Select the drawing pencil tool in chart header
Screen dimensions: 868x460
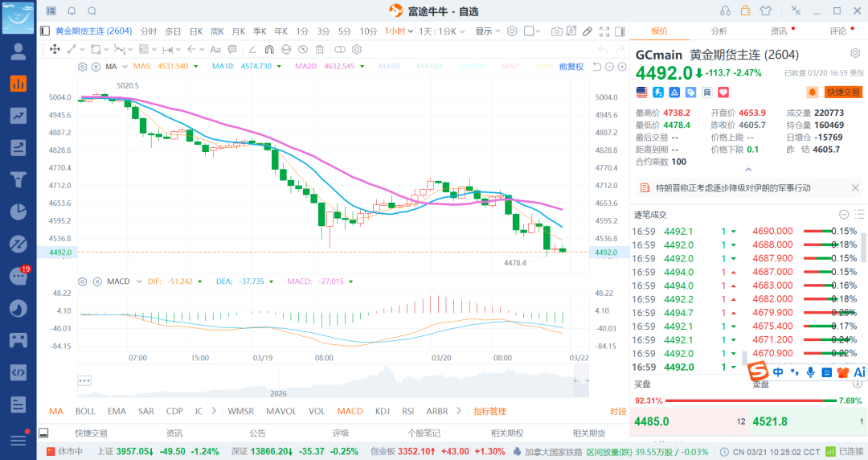[x=588, y=31]
